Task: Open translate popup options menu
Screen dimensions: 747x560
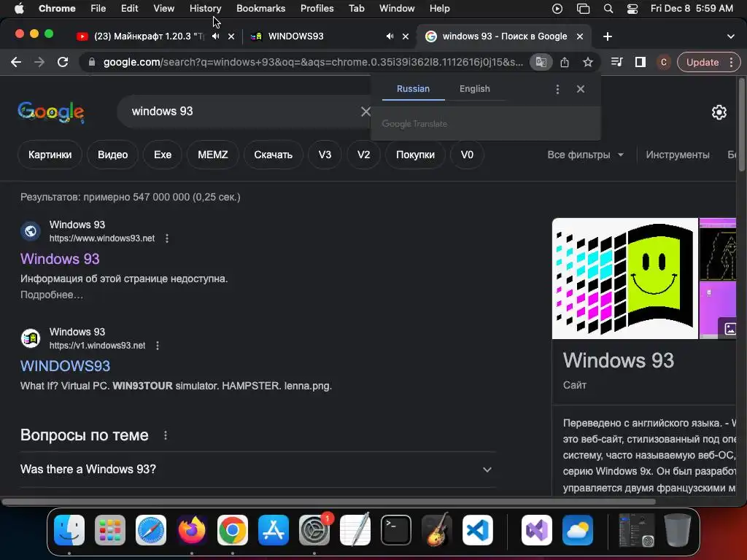Action: pyautogui.click(x=557, y=89)
